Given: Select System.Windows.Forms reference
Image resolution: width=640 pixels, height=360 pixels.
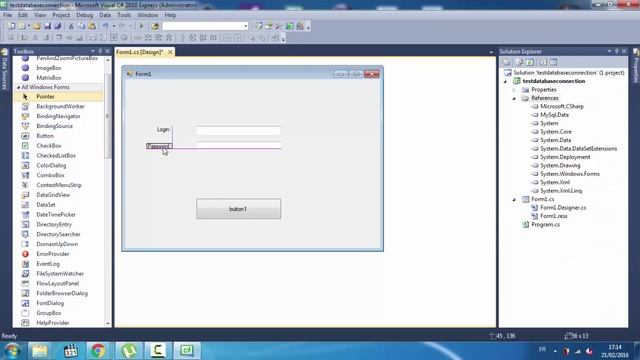Looking at the screenshot, I should (x=570, y=174).
